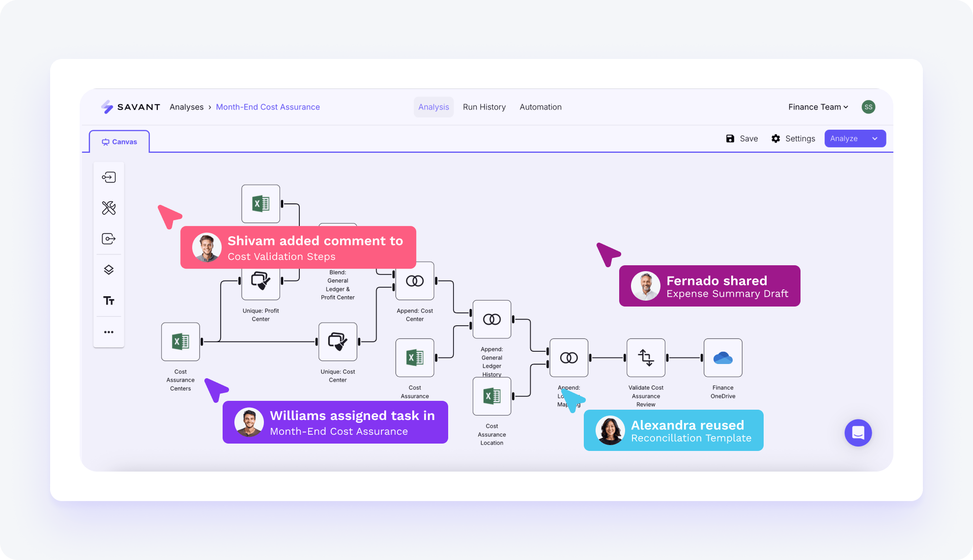
Task: Switch to the Run History tab
Action: [484, 107]
